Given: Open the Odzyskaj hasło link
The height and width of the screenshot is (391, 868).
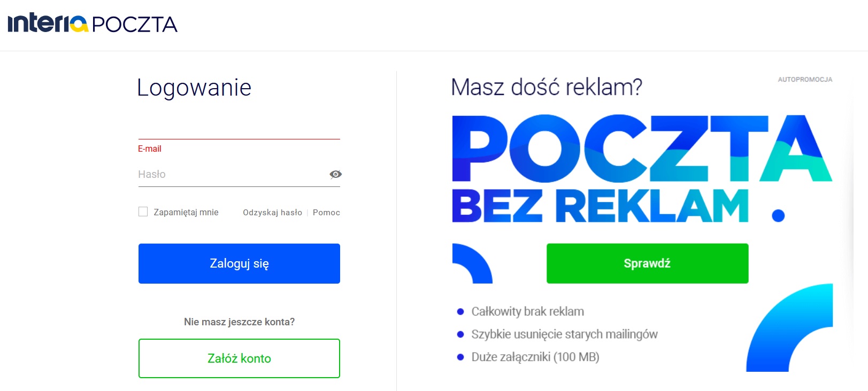Looking at the screenshot, I should coord(272,212).
